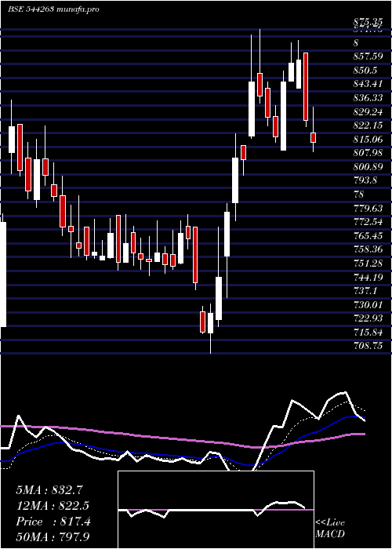This screenshot has height=549, width=392.
Task: Click the 815.06 price level label
Action: (x=368, y=140)
